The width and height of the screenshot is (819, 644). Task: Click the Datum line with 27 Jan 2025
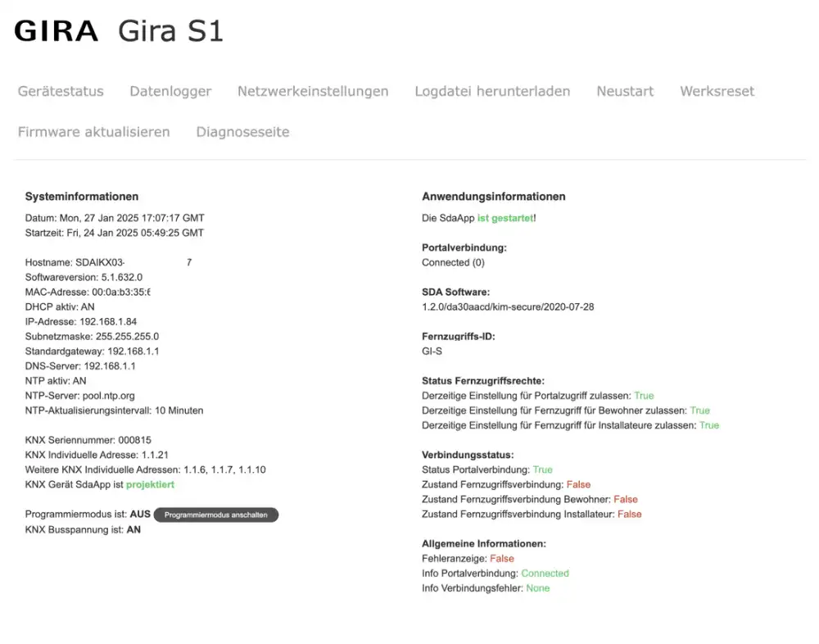tap(115, 218)
